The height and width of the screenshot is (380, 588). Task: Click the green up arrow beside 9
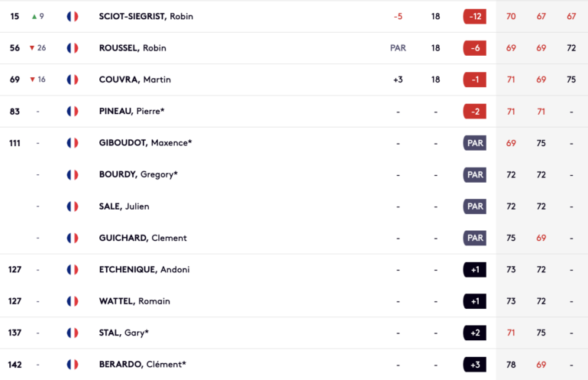(x=34, y=17)
